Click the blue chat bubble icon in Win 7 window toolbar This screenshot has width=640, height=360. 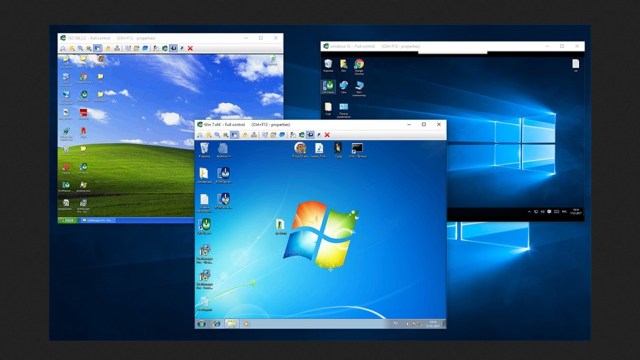(282, 135)
